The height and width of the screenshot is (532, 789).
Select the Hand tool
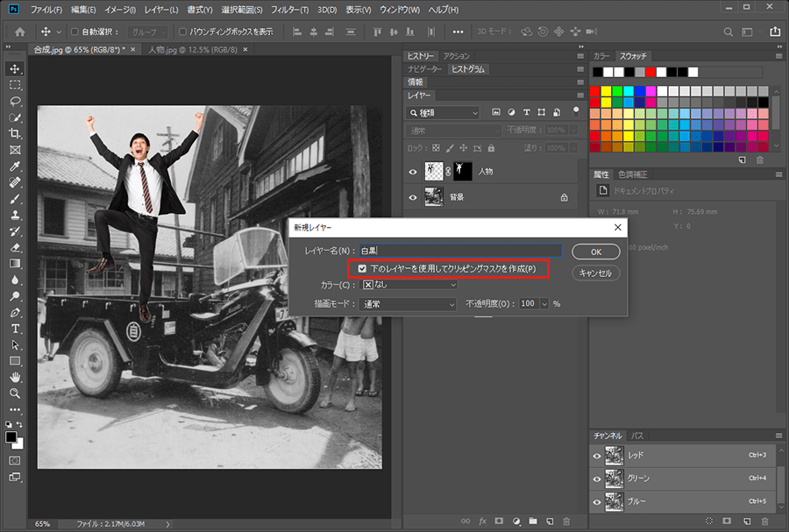tap(15, 377)
